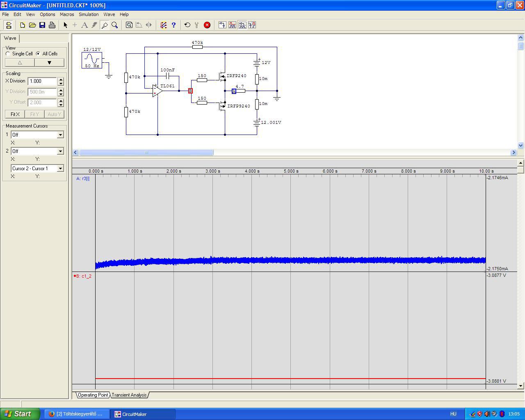This screenshot has width=525, height=420.
Task: Choose the magnifier Zoom tool
Action: 115,25
